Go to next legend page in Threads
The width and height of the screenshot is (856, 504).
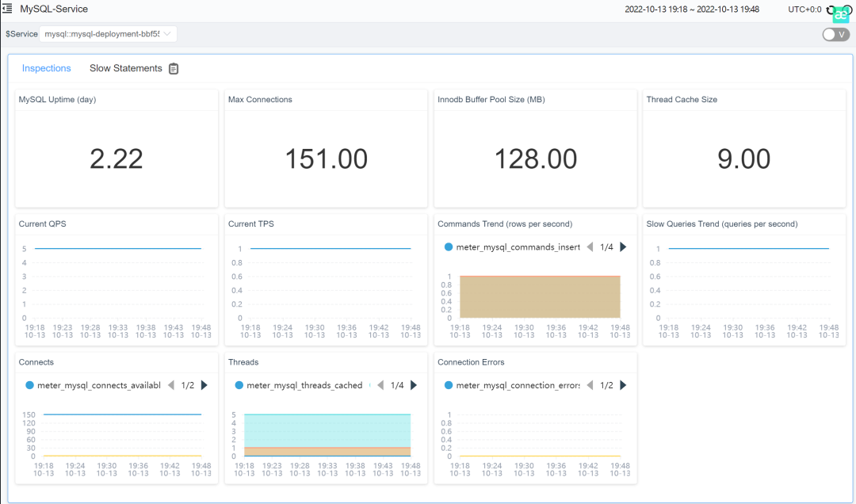(x=414, y=385)
